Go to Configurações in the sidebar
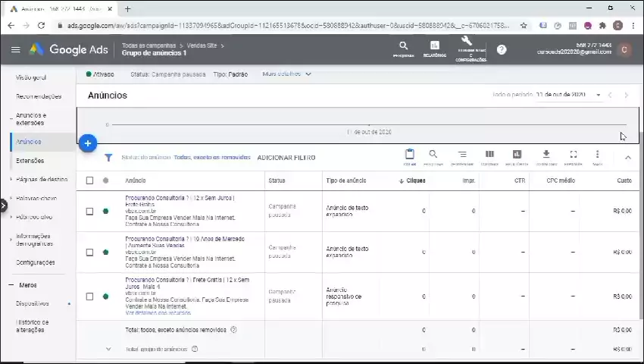The height and width of the screenshot is (364, 644). (x=36, y=262)
